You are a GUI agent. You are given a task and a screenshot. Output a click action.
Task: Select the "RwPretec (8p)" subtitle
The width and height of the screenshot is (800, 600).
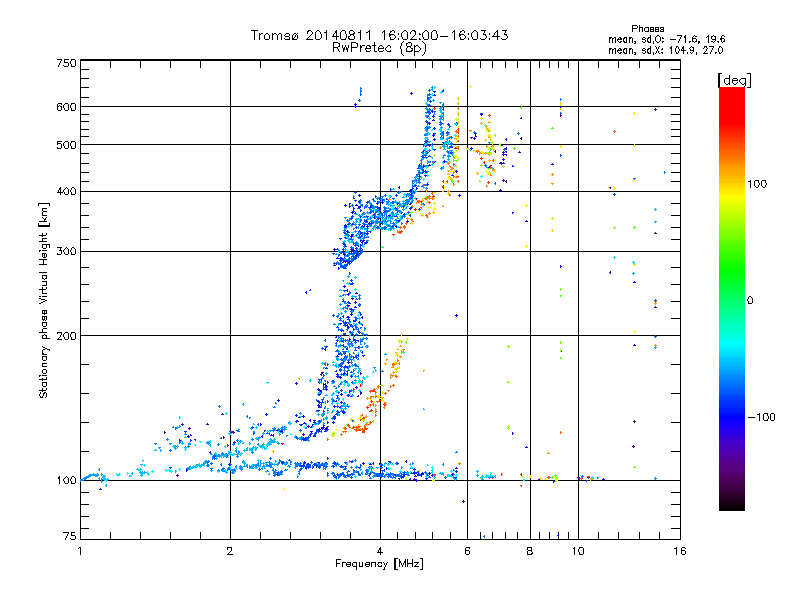pos(379,48)
